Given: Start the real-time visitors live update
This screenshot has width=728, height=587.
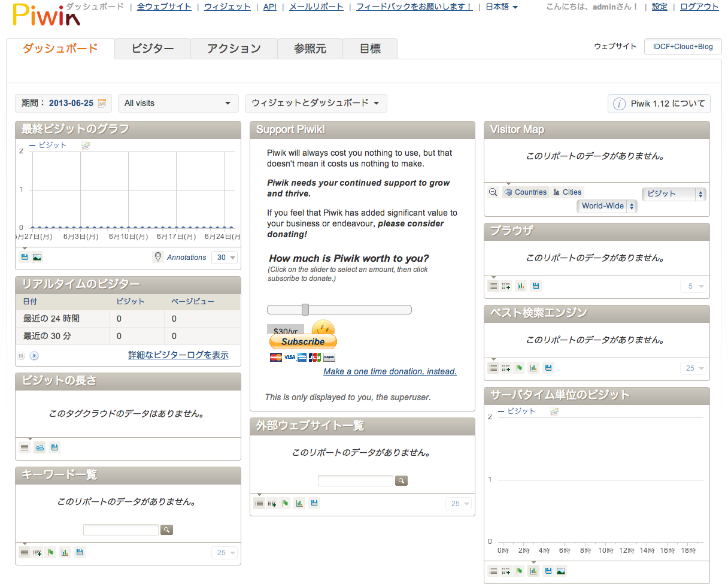Looking at the screenshot, I should pyautogui.click(x=34, y=356).
